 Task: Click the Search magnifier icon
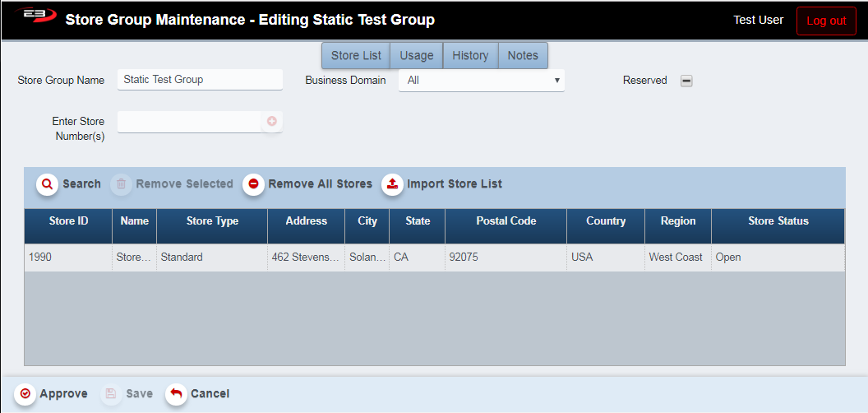coord(47,184)
